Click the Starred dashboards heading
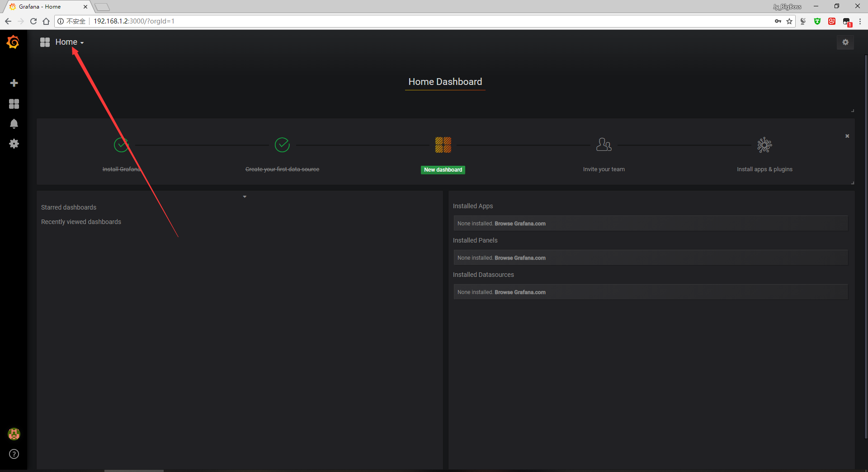Image resolution: width=868 pixels, height=472 pixels. pos(69,207)
